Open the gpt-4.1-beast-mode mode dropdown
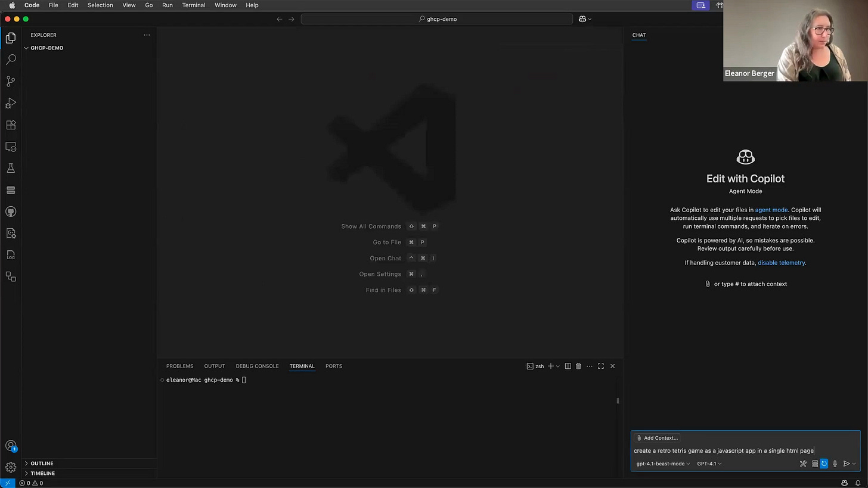Viewport: 868px width, 488px height. (x=663, y=464)
